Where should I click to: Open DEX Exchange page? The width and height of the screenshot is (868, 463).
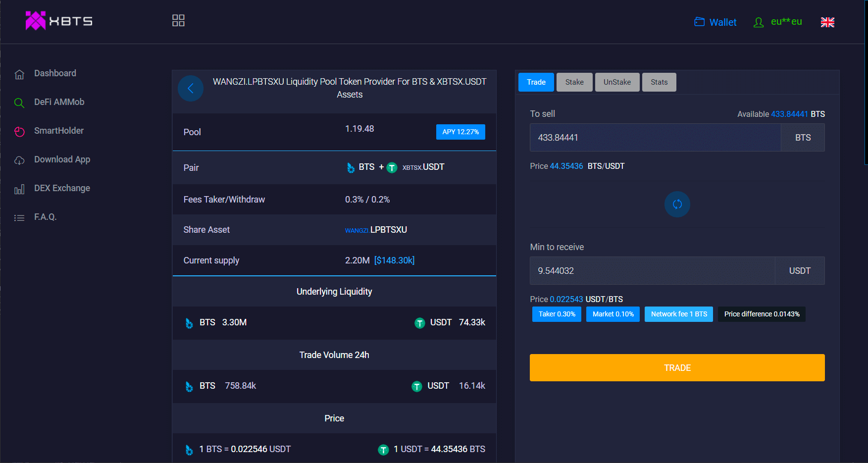coord(62,188)
